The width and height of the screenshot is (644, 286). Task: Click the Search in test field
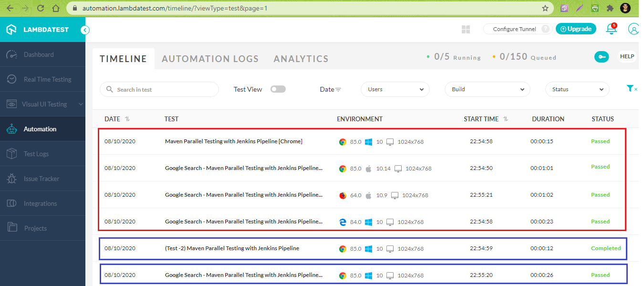(x=159, y=89)
